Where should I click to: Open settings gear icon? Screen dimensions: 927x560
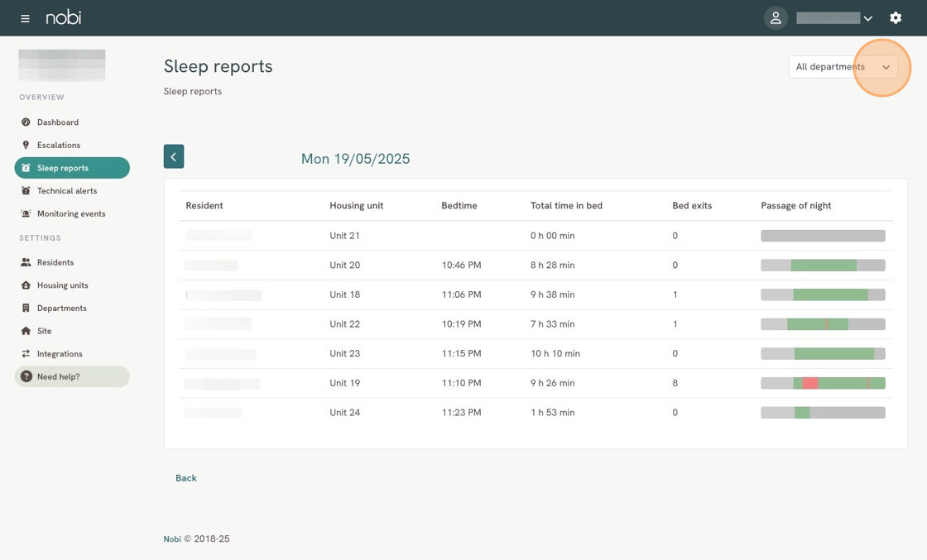coord(896,18)
